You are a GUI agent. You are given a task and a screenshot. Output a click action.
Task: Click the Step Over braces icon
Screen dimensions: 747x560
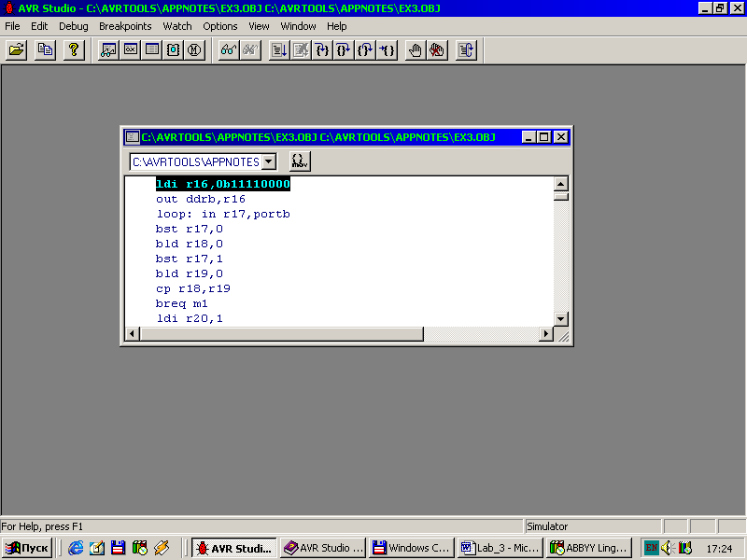343,50
